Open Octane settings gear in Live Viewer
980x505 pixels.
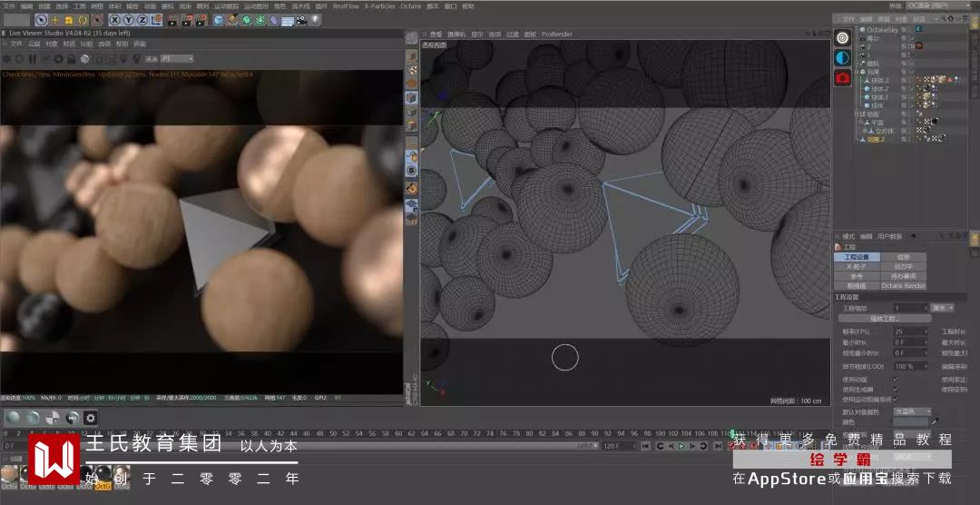(x=58, y=59)
